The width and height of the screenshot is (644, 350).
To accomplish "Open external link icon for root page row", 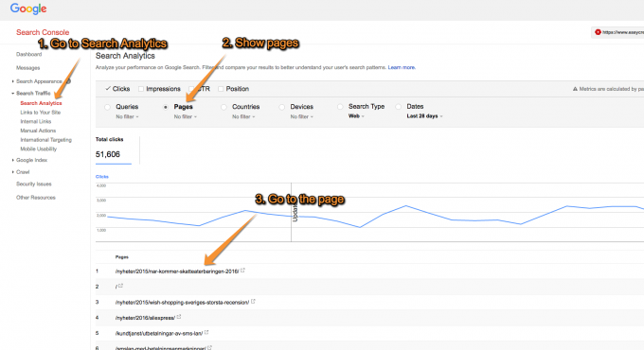I will click(x=121, y=286).
